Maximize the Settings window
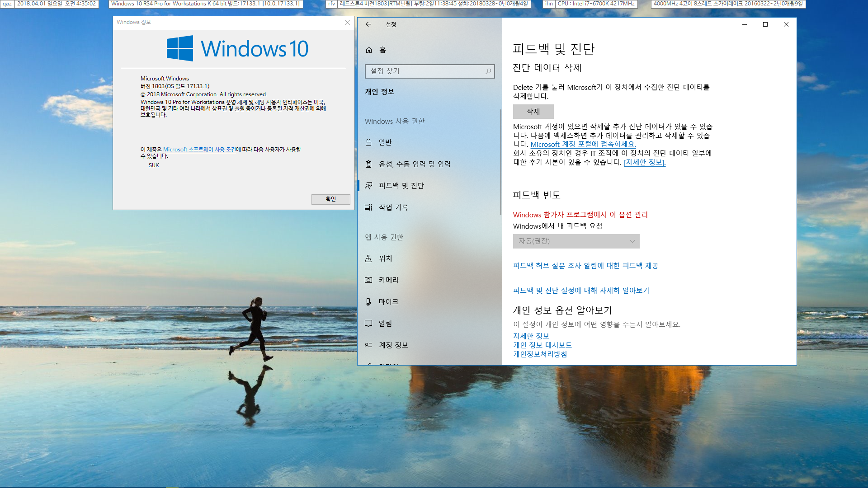Image resolution: width=868 pixels, height=488 pixels. click(x=765, y=24)
